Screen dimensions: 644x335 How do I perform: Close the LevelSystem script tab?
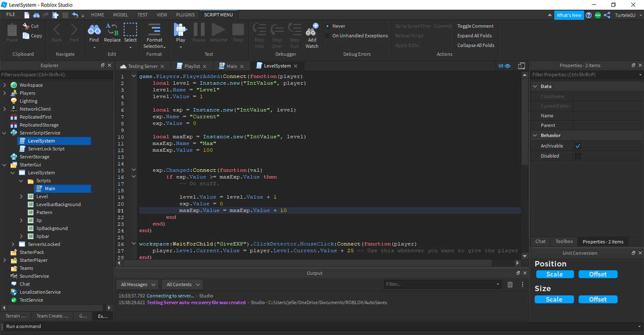pos(295,66)
